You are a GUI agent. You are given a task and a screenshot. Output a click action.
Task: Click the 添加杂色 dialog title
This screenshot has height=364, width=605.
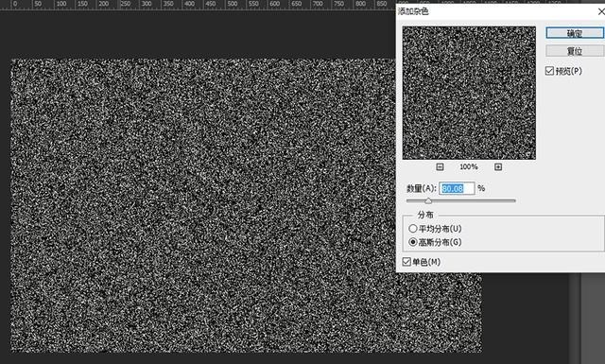413,11
